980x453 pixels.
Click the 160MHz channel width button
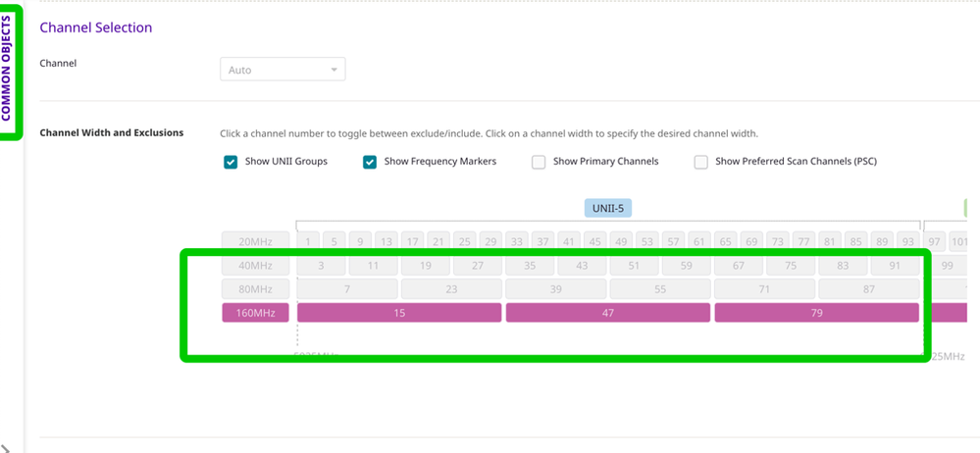[x=255, y=313]
